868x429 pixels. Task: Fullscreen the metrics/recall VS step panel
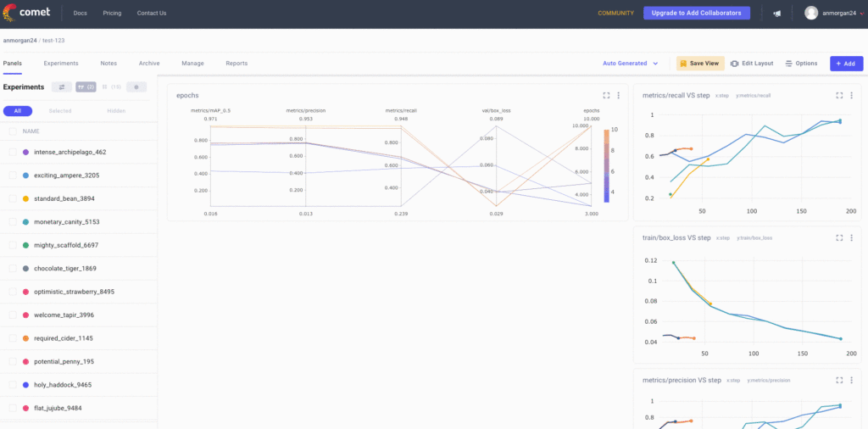tap(839, 95)
